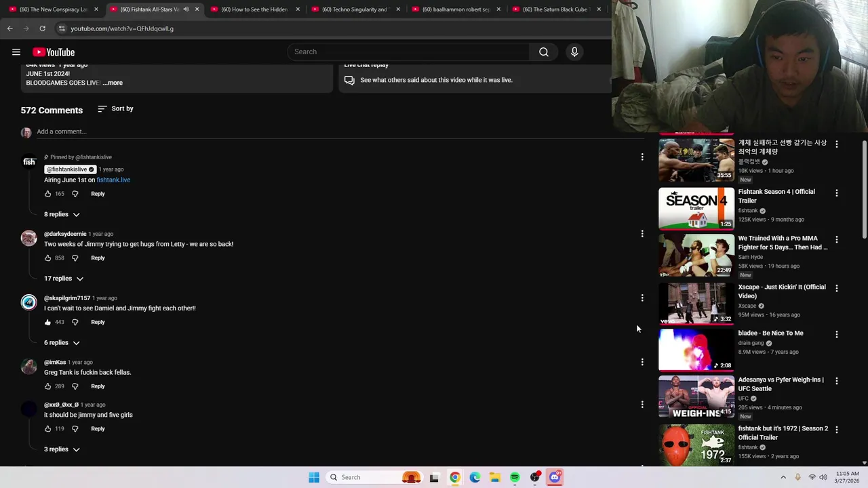The width and height of the screenshot is (868, 488).
Task: Like the darksydeernie comment
Action: coord(47,258)
